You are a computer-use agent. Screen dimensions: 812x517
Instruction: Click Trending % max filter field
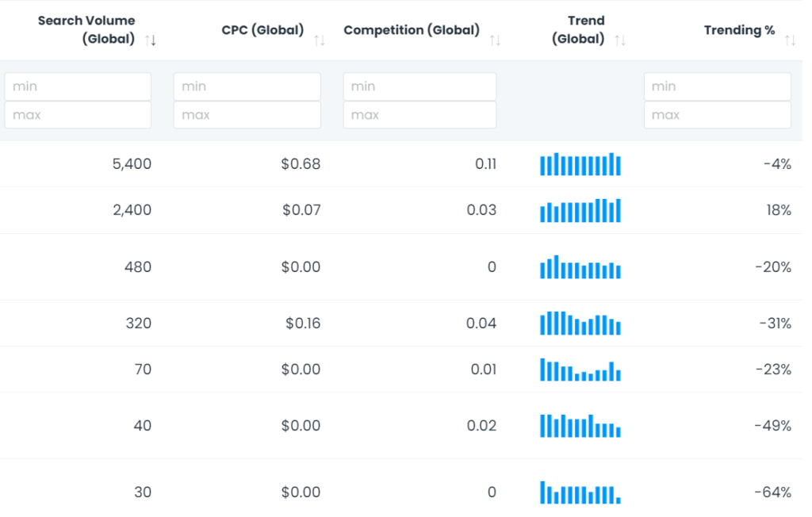(x=717, y=115)
